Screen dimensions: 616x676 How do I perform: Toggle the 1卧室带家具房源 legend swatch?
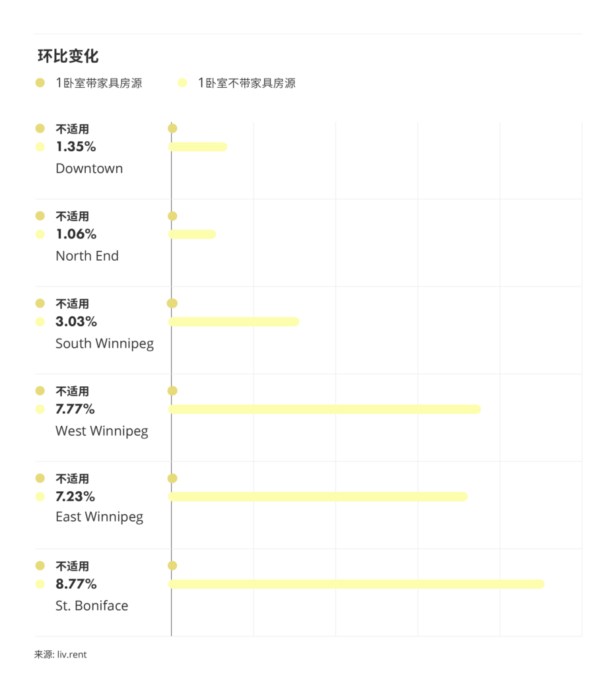40,83
